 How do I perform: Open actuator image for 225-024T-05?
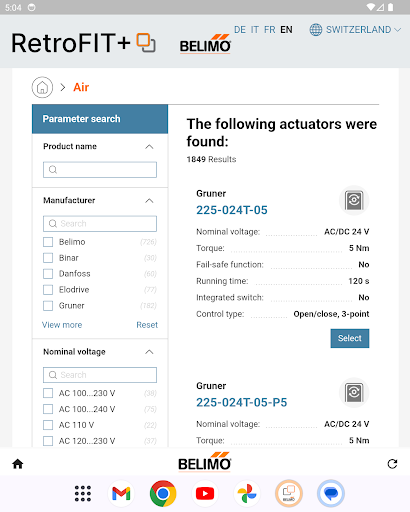pyautogui.click(x=354, y=200)
